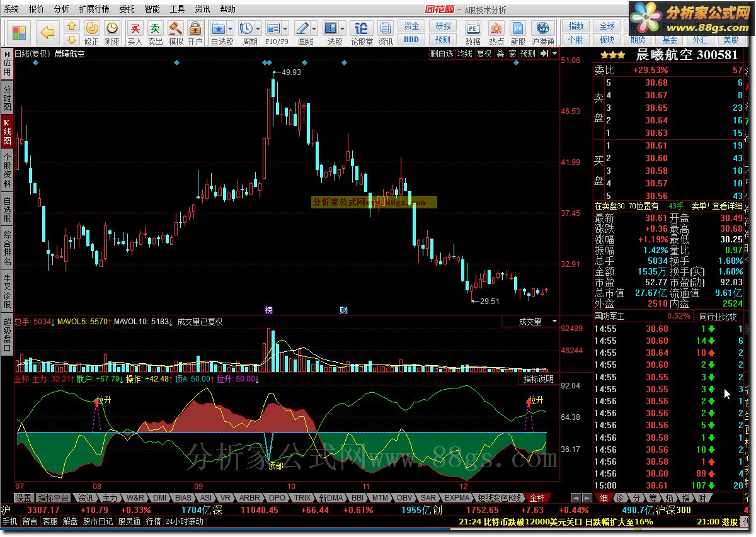Viewport: 756px width, 537px height.
Task: Click the up arrow navigation icon
Action: [x=71, y=26]
